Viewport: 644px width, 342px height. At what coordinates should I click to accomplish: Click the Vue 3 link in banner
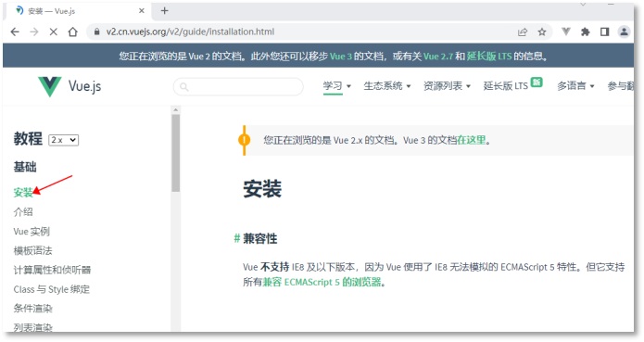(341, 57)
